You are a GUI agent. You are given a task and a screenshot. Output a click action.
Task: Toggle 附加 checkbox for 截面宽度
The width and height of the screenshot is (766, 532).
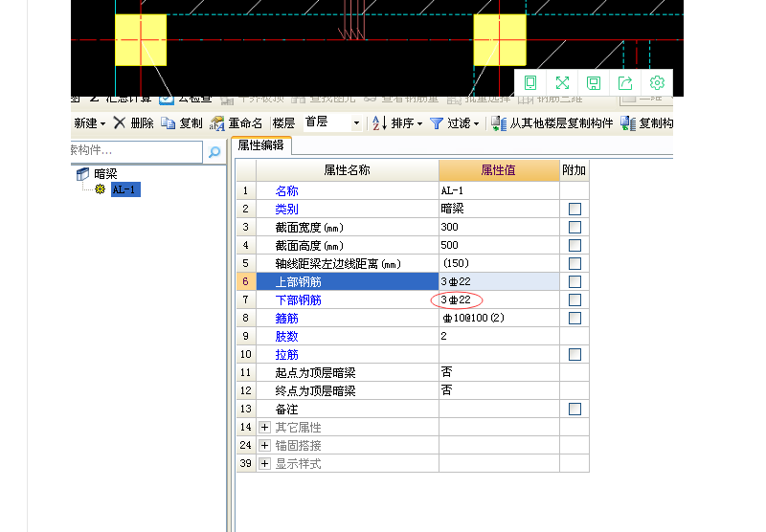tap(574, 227)
